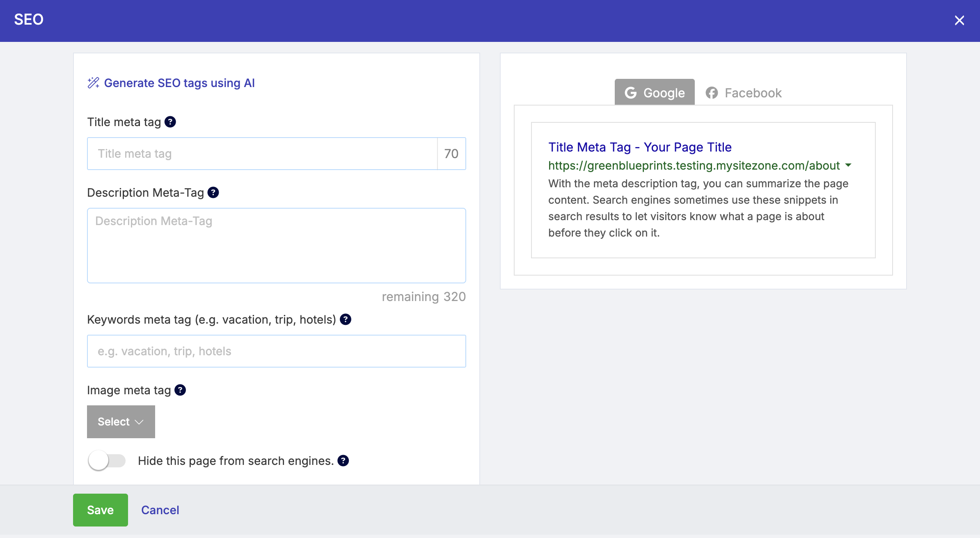
Task: Click the Cancel link
Action: click(x=160, y=510)
